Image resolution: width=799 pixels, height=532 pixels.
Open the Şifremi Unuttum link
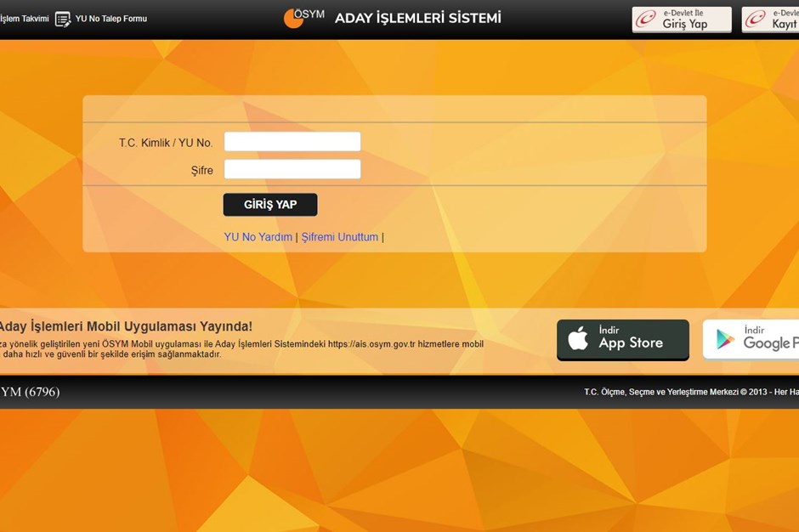pyautogui.click(x=340, y=237)
